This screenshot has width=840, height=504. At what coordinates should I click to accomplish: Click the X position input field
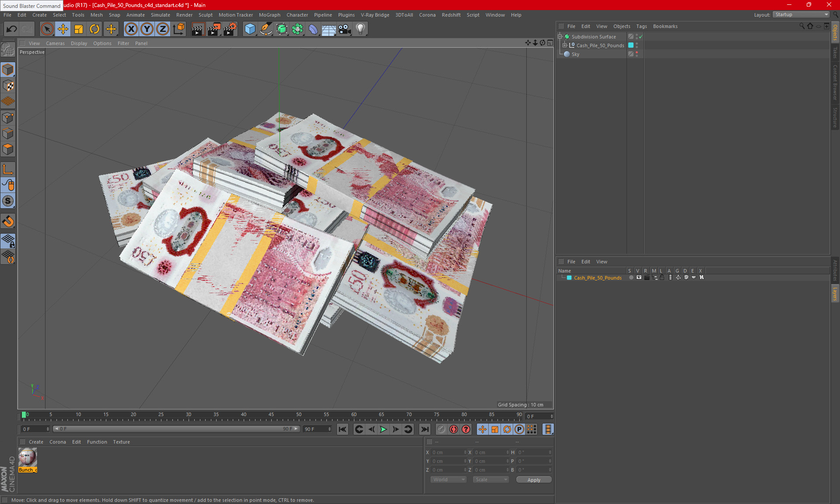point(449,452)
